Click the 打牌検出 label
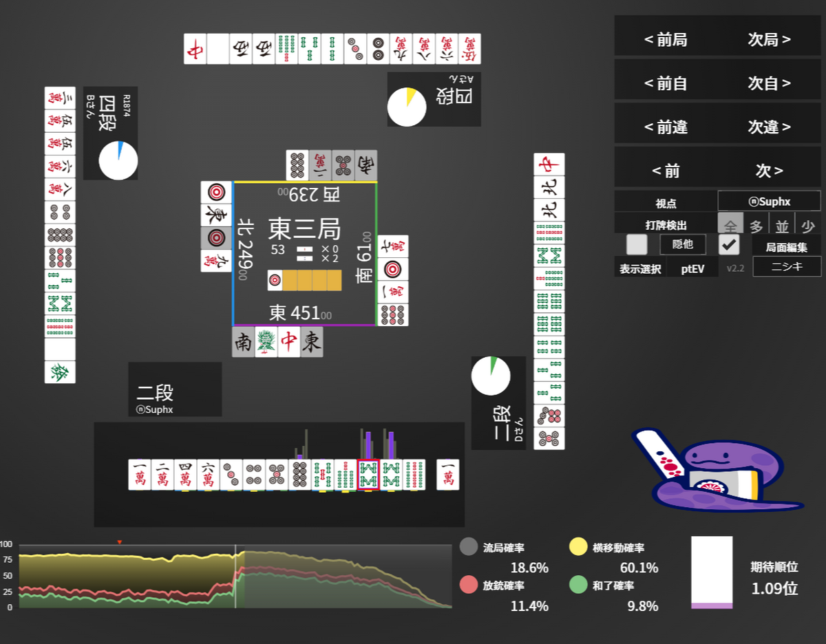 [666, 224]
